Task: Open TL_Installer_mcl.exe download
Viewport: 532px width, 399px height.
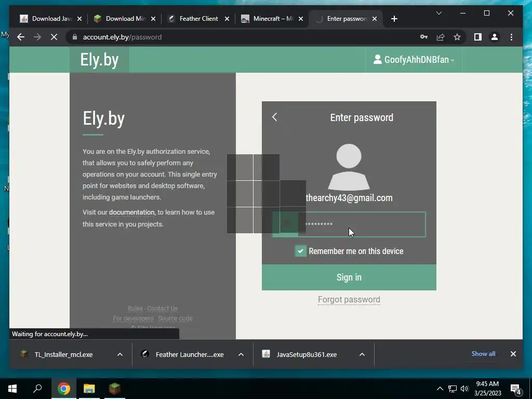Action: [x=63, y=354]
